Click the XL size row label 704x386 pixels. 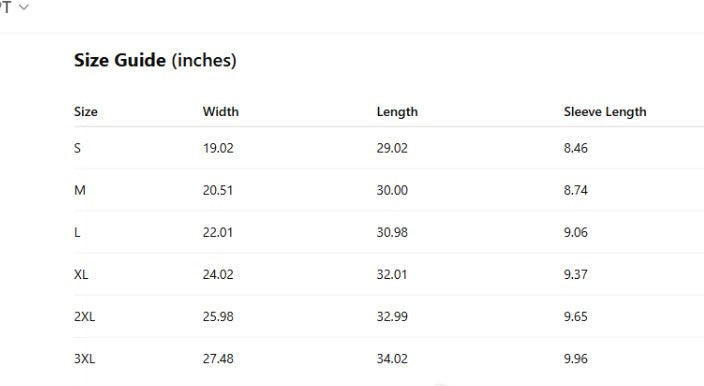tap(81, 274)
